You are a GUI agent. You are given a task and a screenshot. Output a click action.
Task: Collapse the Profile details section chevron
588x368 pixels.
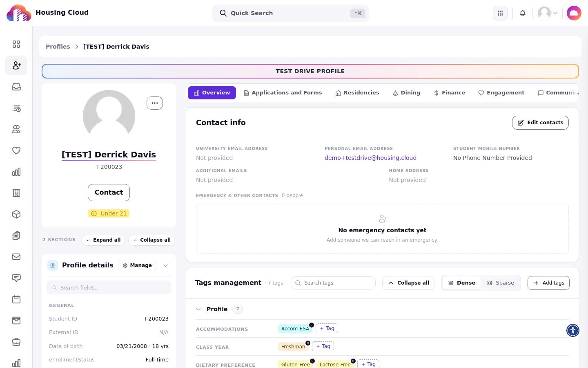(166, 266)
